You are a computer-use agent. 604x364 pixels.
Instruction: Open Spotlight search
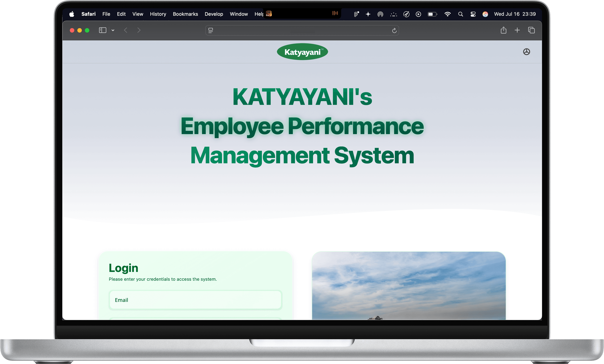point(461,14)
